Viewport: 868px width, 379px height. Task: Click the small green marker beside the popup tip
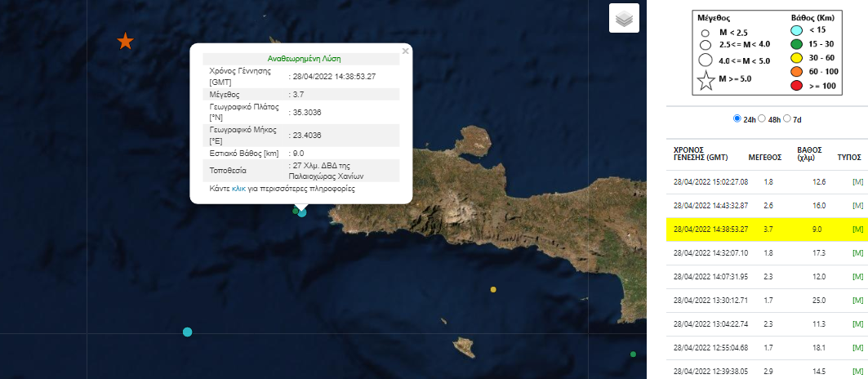click(x=296, y=211)
